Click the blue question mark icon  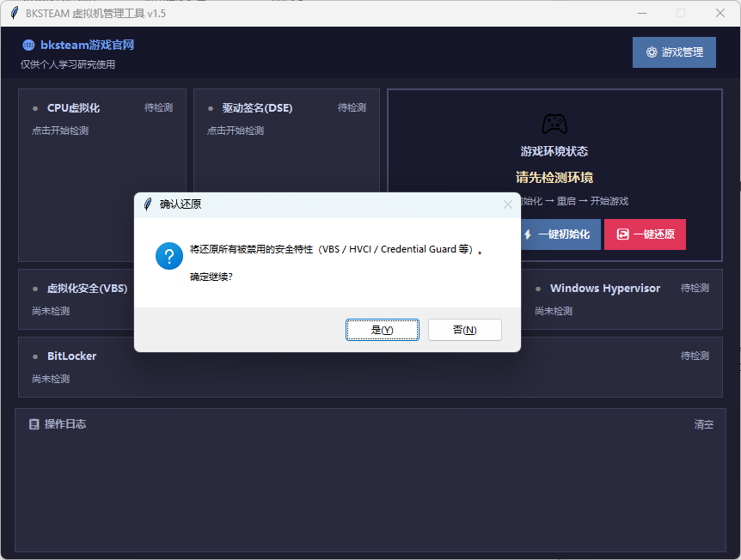[169, 256]
